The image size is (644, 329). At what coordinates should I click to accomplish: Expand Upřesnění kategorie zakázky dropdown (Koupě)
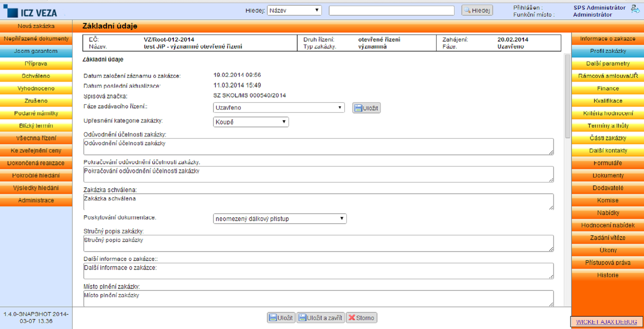251,122
